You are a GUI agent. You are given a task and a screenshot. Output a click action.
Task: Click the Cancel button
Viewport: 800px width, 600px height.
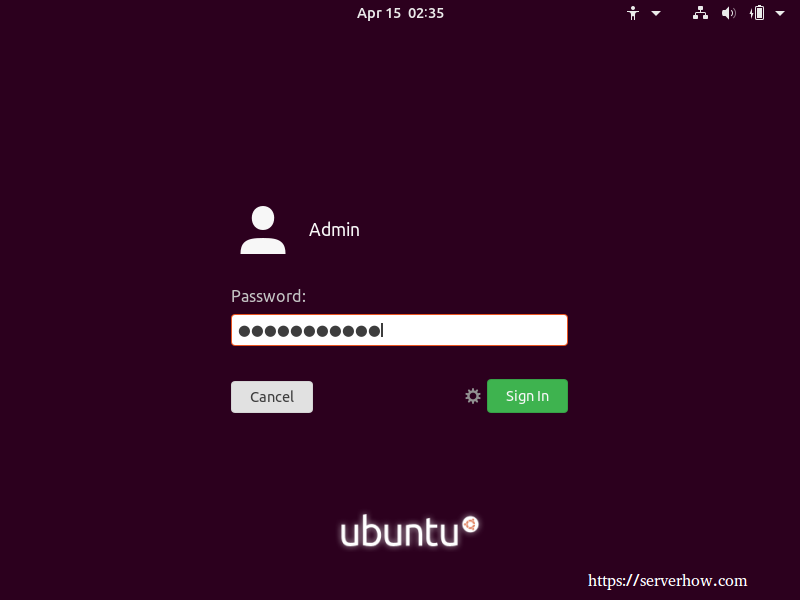coord(272,397)
